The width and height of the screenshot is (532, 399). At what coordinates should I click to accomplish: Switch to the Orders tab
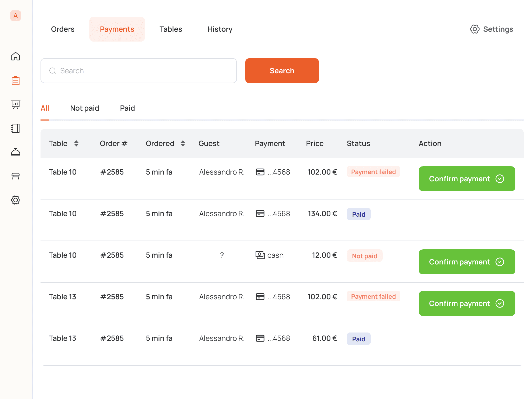coord(63,29)
